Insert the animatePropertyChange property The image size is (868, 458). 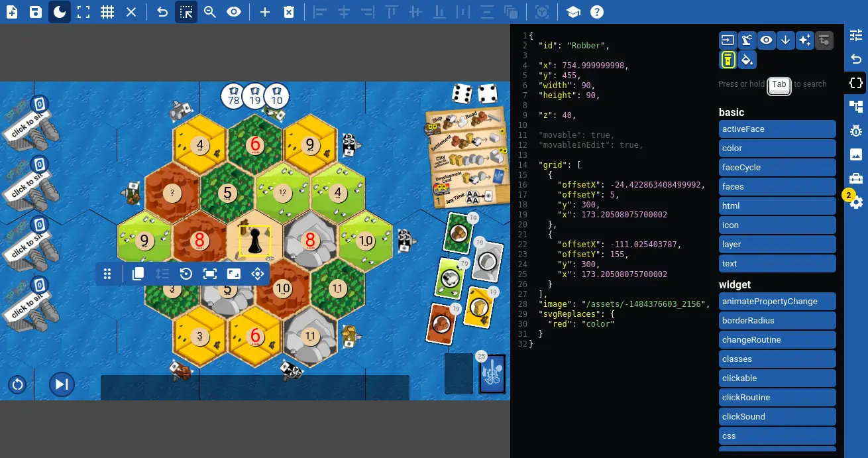pyautogui.click(x=777, y=302)
